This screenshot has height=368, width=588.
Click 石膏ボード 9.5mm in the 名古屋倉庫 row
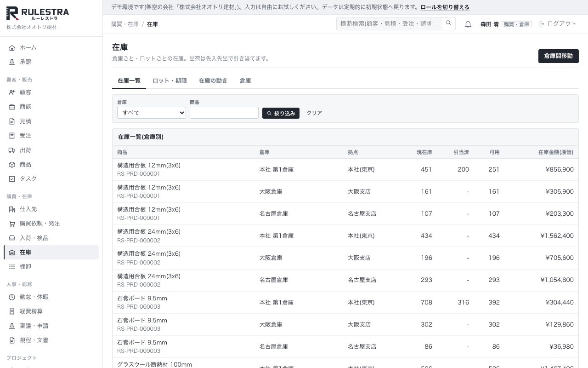142,342
